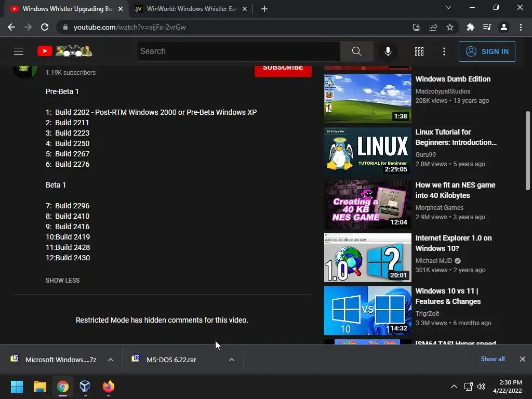The image size is (532, 399).
Task: Select the Build 2202 description line
Action: pos(151,112)
